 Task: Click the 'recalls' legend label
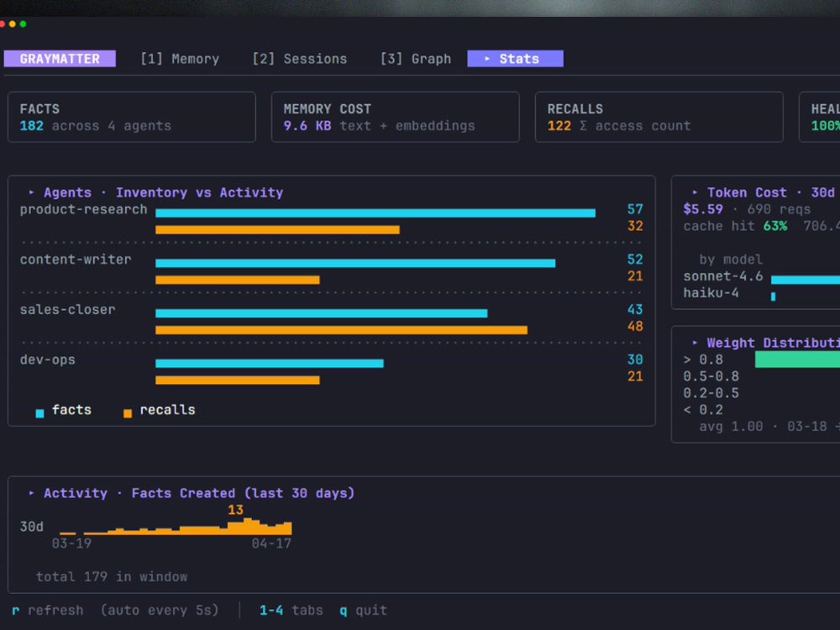coord(167,410)
